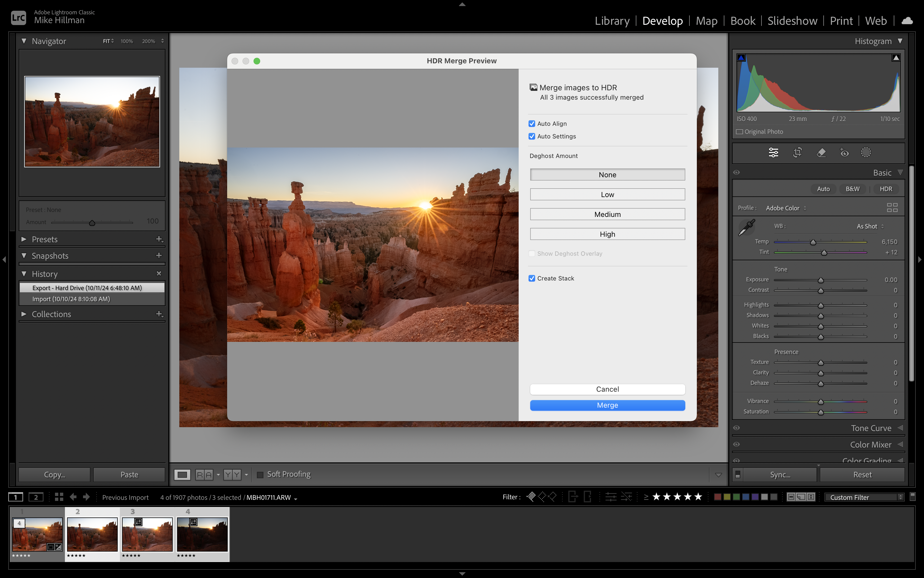Screen dimensions: 924x578
Task: Open Adobe Color profile dropdown
Action: coord(786,208)
